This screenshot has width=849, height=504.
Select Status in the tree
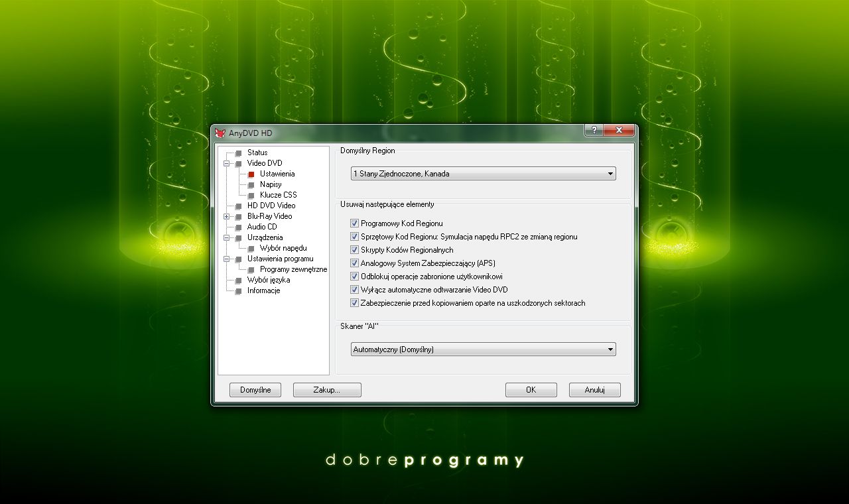pos(257,153)
